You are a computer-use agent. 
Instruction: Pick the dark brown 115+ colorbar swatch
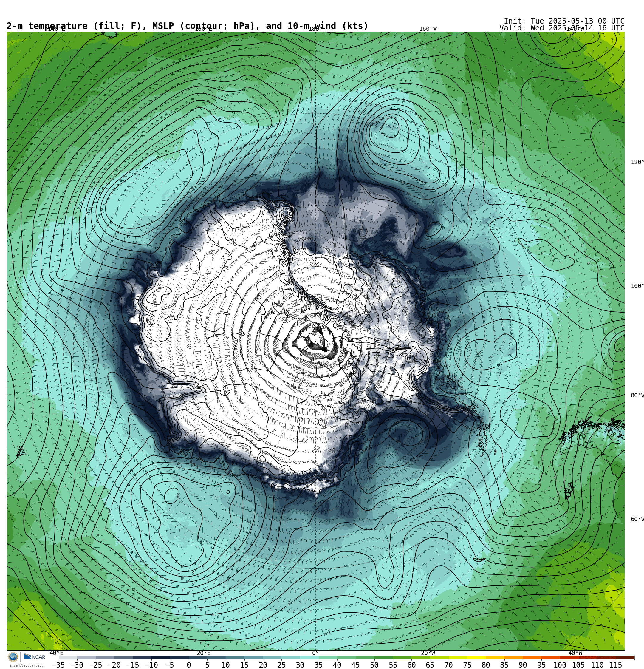(x=625, y=657)
